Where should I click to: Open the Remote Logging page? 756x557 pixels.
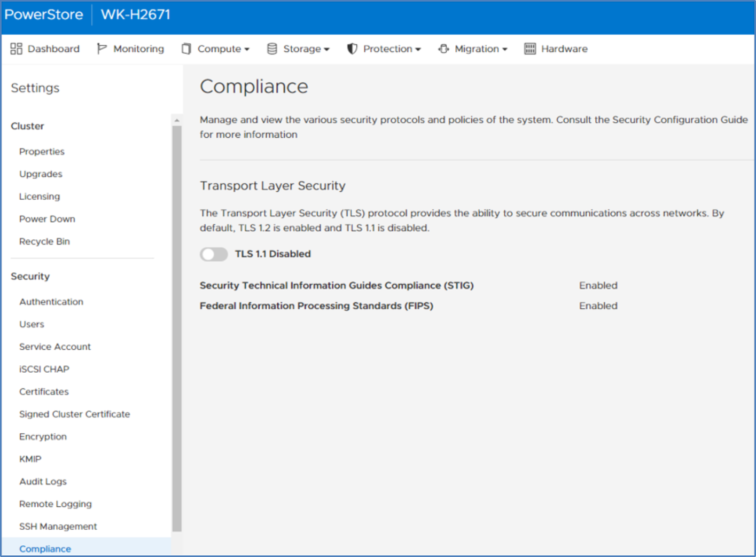pos(56,504)
